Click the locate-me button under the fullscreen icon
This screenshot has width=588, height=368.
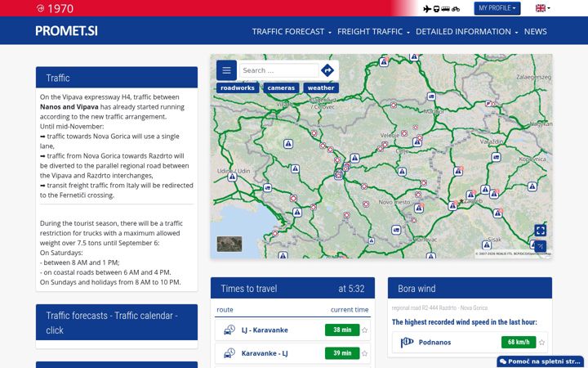pos(540,246)
